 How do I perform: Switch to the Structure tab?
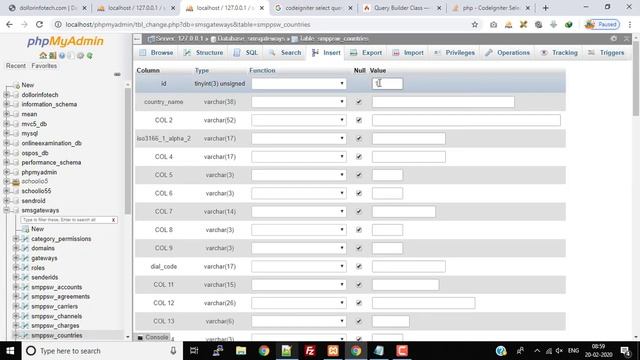pos(203,53)
